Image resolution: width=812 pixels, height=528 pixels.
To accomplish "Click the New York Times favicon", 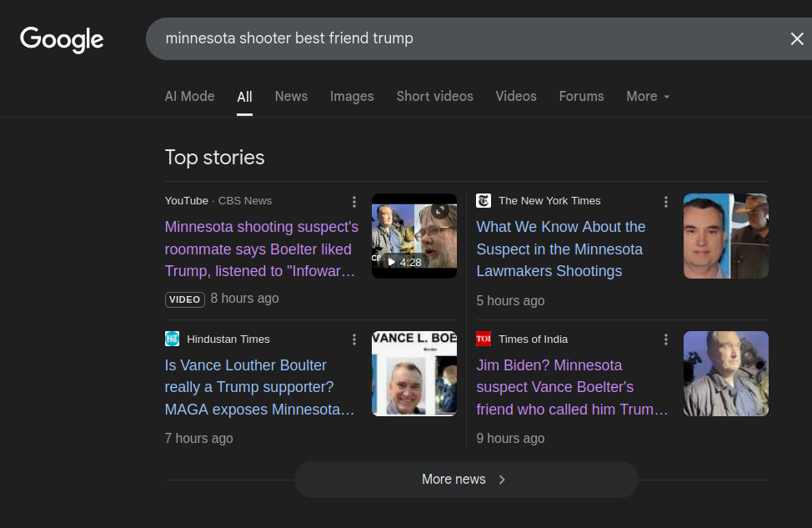I will click(x=484, y=200).
